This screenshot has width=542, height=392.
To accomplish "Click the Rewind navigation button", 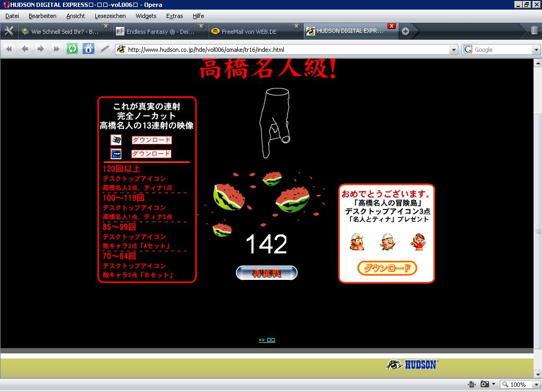I will point(9,49).
